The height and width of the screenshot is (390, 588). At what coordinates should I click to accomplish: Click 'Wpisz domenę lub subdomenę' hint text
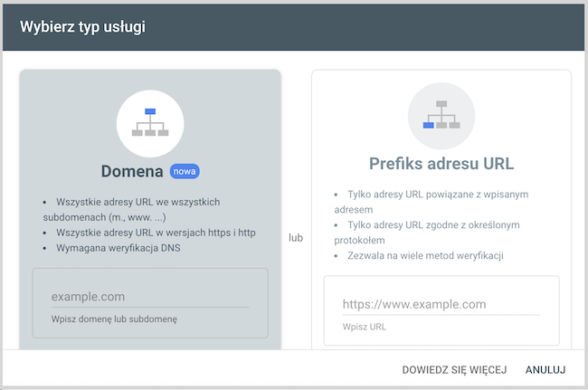click(114, 319)
